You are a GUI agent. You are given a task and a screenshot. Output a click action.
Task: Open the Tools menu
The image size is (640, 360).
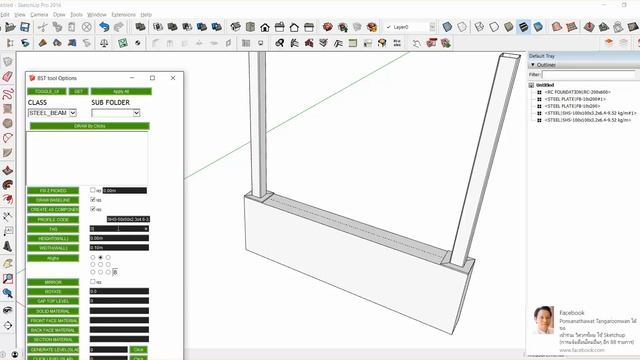(76, 15)
